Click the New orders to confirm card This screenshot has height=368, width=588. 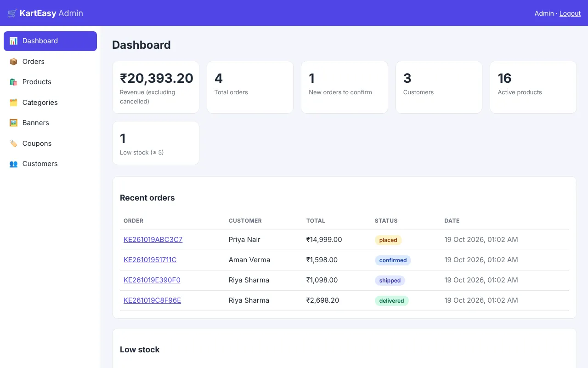[x=345, y=87]
